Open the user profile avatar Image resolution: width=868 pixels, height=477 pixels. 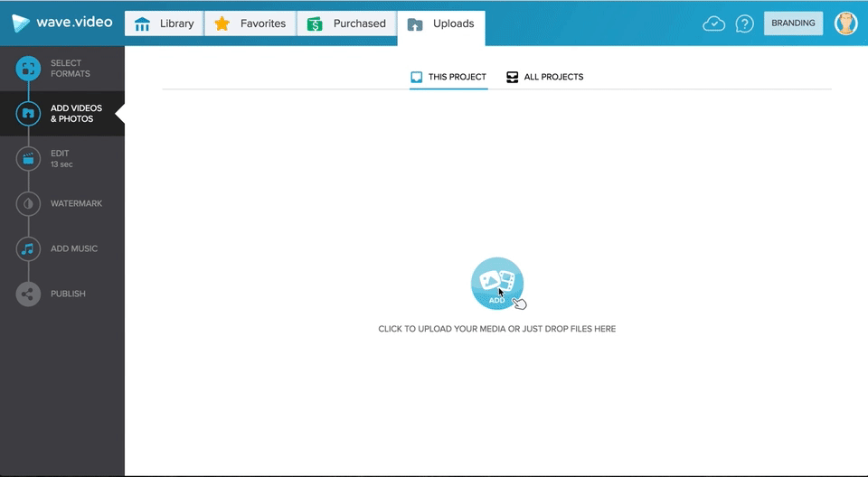(x=846, y=23)
